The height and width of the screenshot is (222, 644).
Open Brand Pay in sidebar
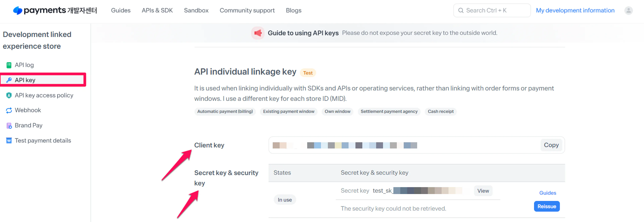tap(29, 125)
